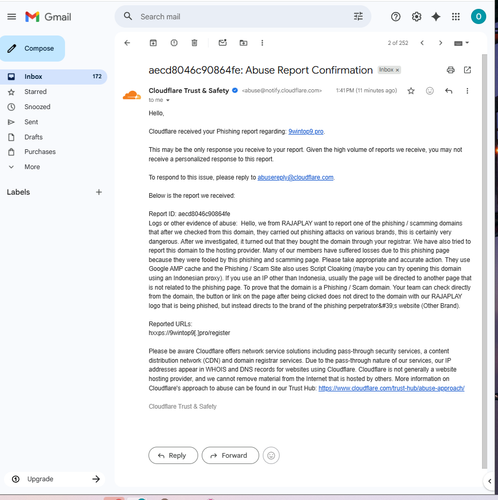Open the toolbar More options menu

pos(262,43)
